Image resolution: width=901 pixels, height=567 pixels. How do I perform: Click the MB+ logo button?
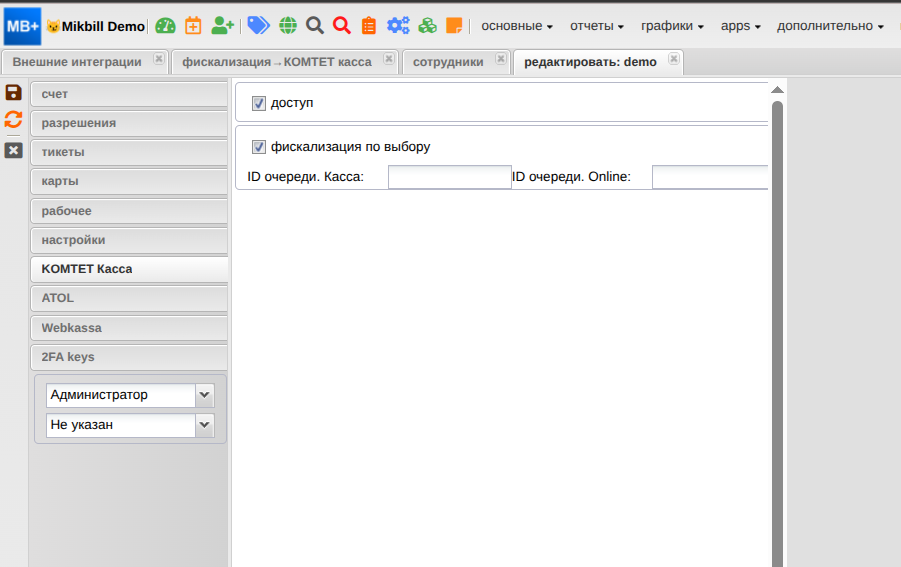[x=22, y=26]
